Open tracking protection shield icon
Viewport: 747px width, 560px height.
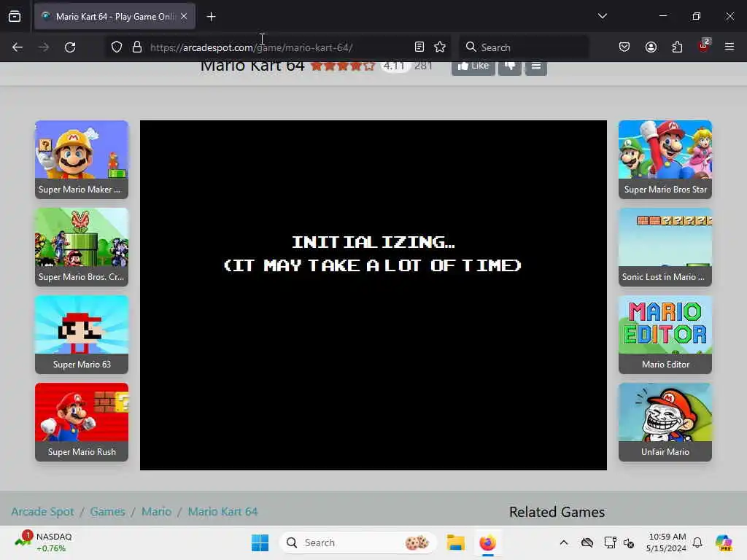117,47
